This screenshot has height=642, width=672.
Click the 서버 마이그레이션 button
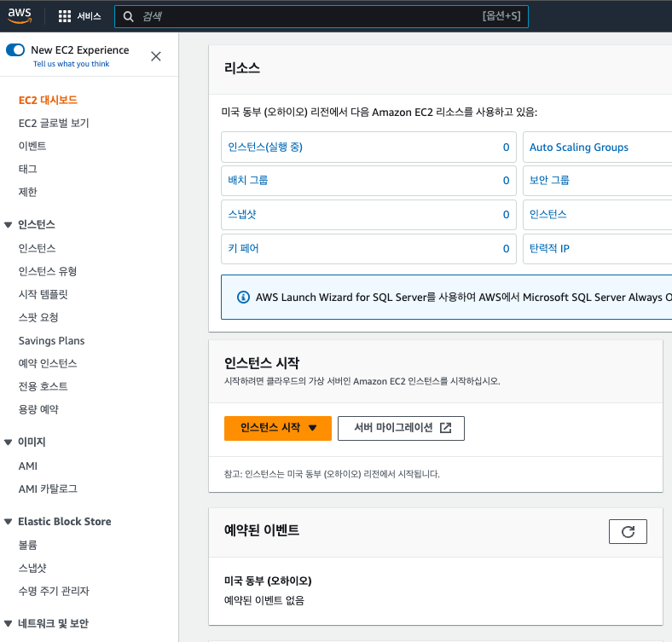(401, 428)
